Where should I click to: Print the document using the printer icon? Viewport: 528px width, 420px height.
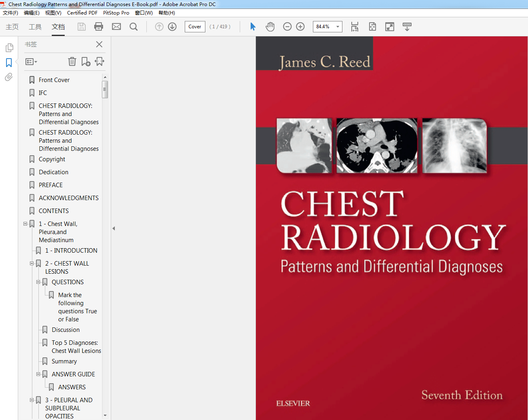99,26
